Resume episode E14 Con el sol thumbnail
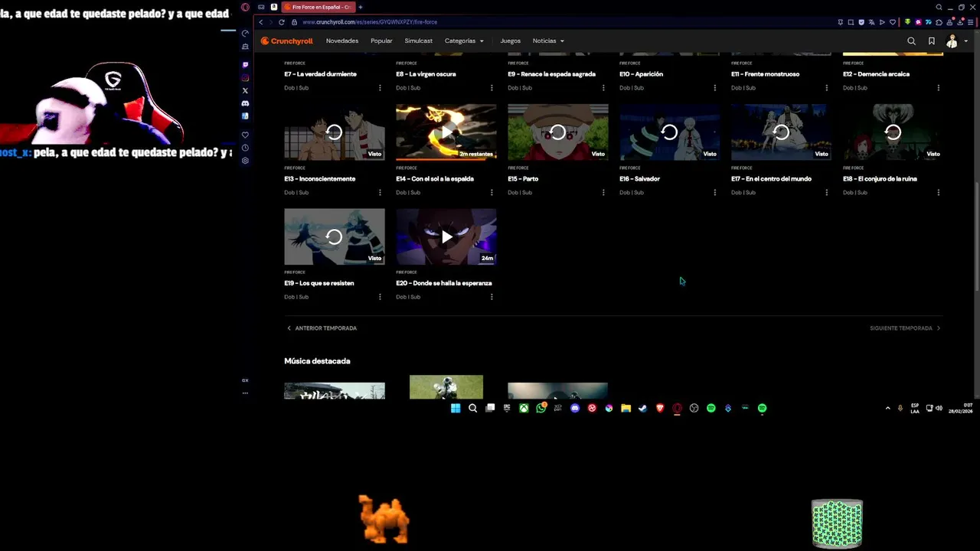Image resolution: width=980 pixels, height=551 pixels. coord(446,132)
